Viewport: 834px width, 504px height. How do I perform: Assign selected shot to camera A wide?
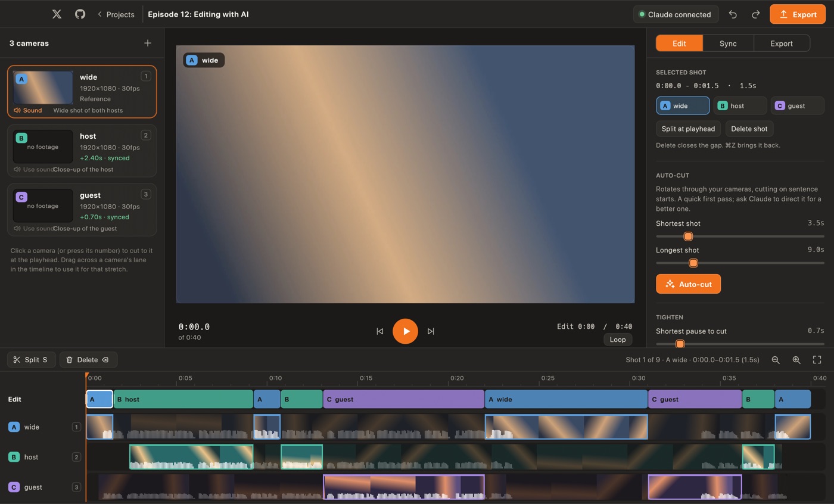[683, 105]
